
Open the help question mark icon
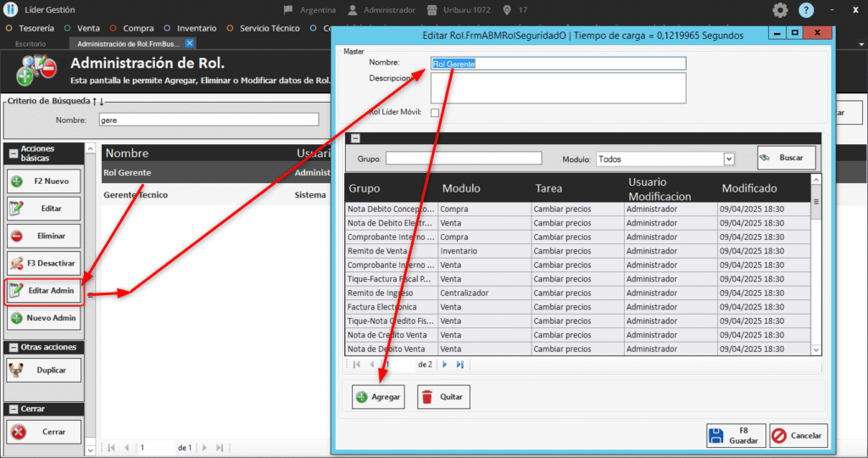(806, 10)
